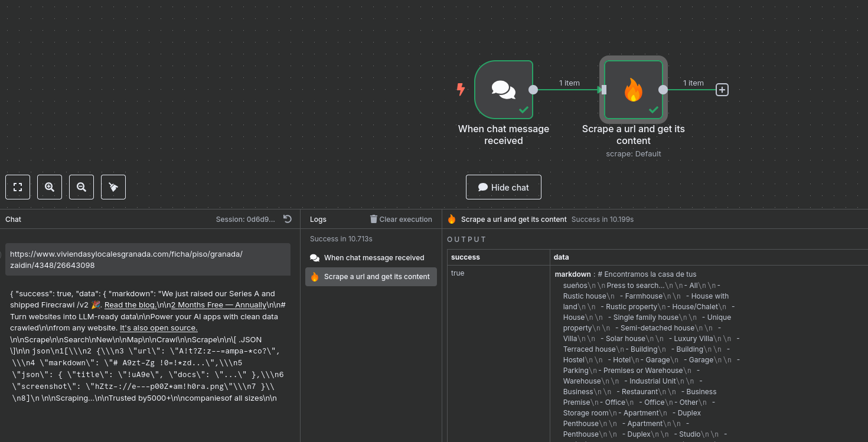Click the fit-to-view canvas icon

coord(18,187)
